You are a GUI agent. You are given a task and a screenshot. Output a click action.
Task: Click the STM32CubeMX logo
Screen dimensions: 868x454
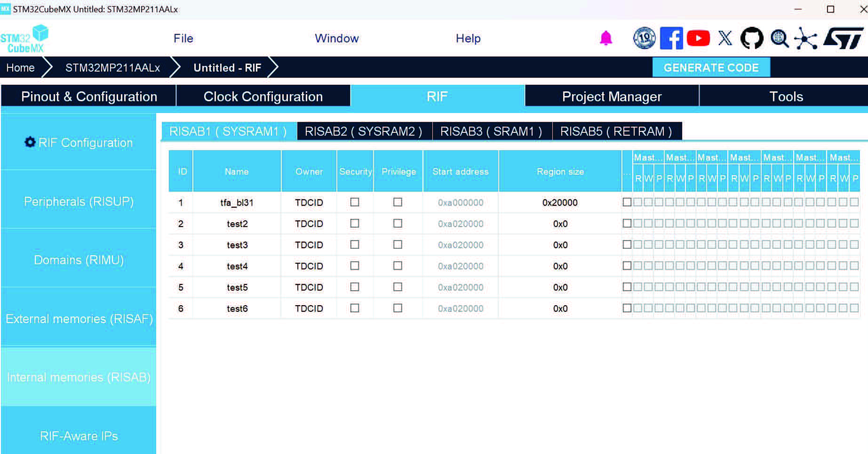[x=24, y=39]
